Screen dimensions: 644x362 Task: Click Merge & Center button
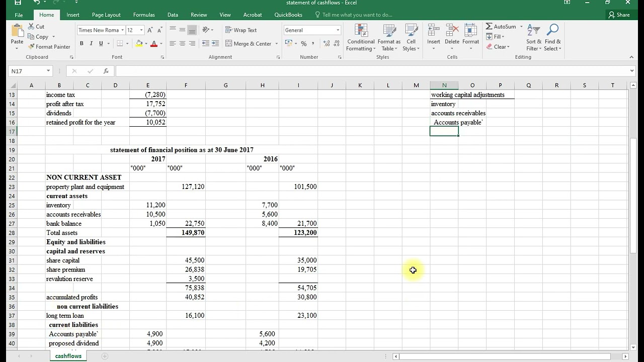coord(249,44)
